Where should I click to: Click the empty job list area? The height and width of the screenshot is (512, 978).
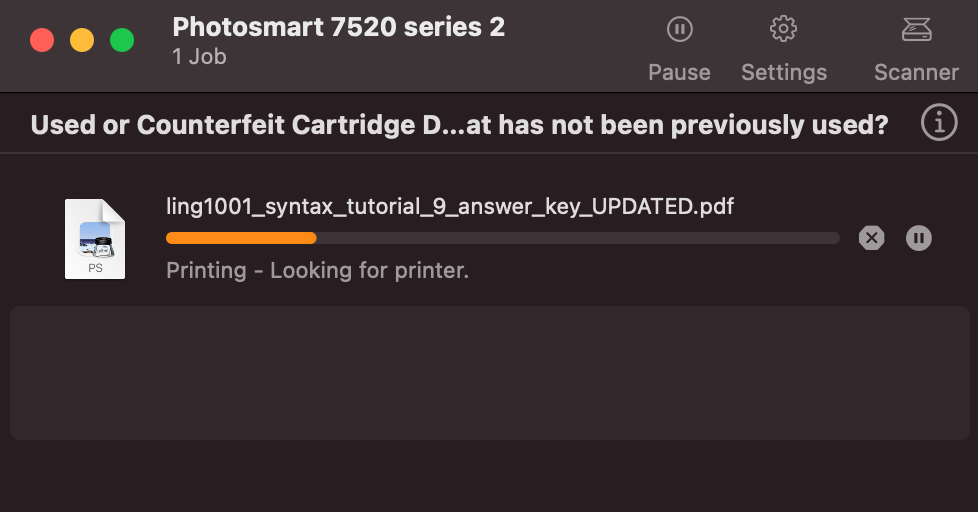[489, 372]
